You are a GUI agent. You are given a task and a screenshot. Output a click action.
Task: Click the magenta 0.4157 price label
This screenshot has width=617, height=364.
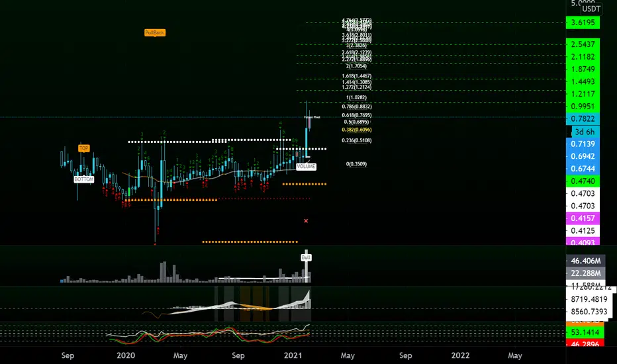(x=583, y=218)
